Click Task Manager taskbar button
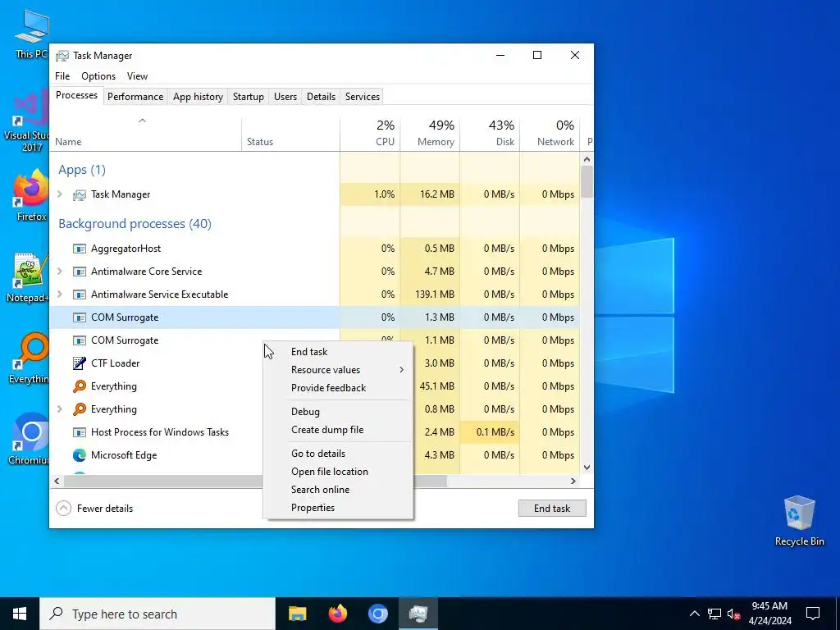Image resolution: width=840 pixels, height=630 pixels. pyautogui.click(x=418, y=614)
